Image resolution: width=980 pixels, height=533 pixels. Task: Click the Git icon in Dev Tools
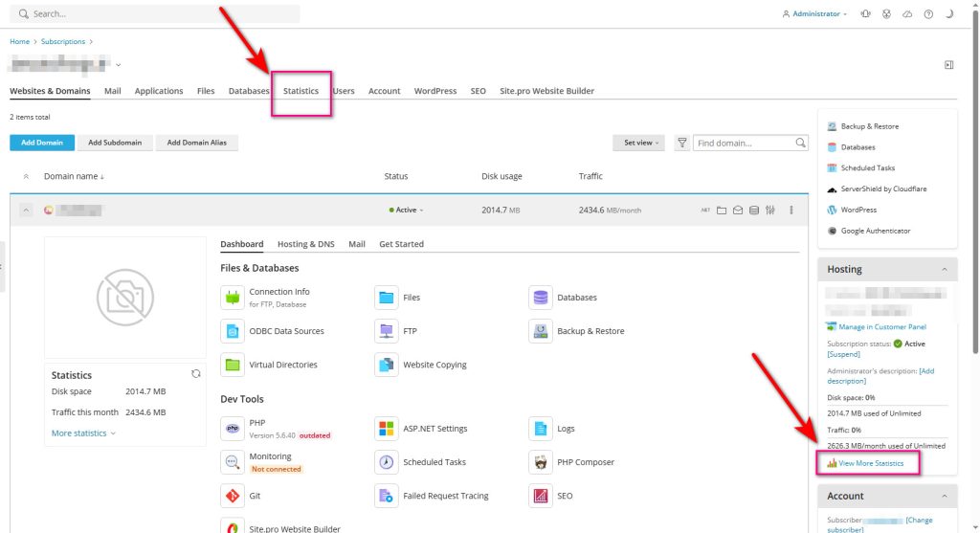pyautogui.click(x=232, y=496)
